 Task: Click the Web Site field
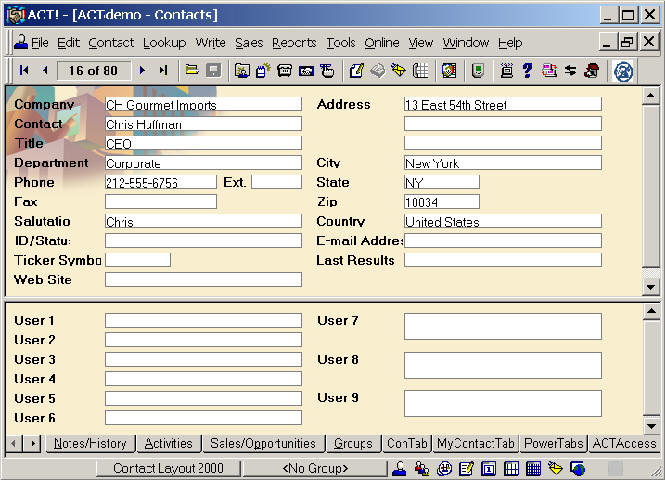point(204,279)
